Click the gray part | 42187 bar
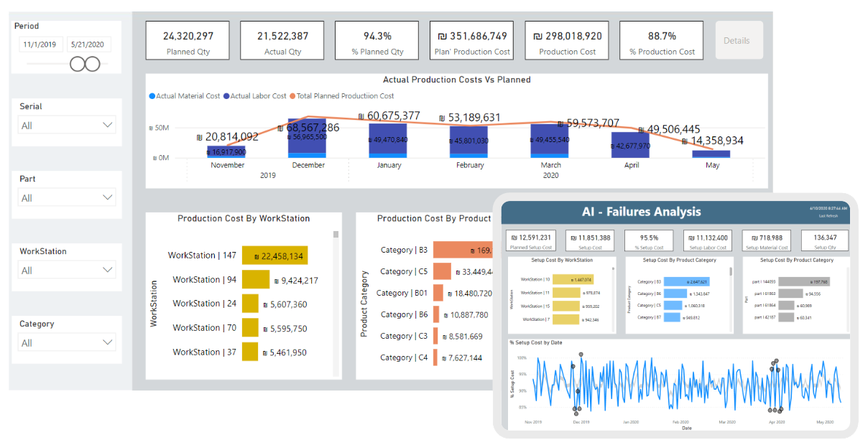This screenshot has width=868, height=445. click(x=786, y=317)
